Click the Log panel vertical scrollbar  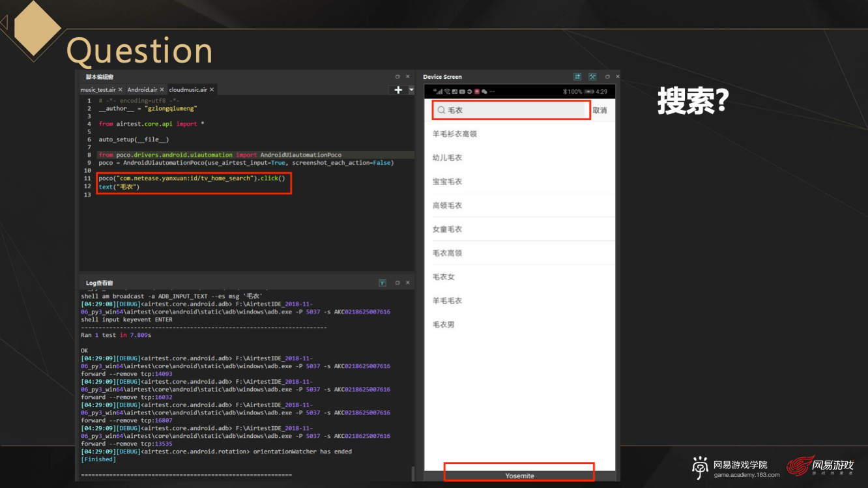click(x=412, y=474)
